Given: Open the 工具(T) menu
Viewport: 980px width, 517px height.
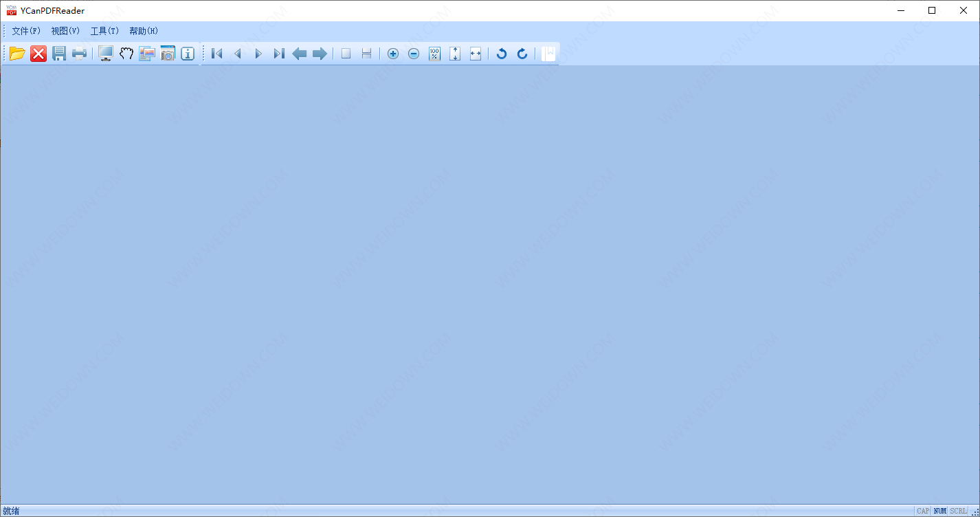Looking at the screenshot, I should coord(104,31).
